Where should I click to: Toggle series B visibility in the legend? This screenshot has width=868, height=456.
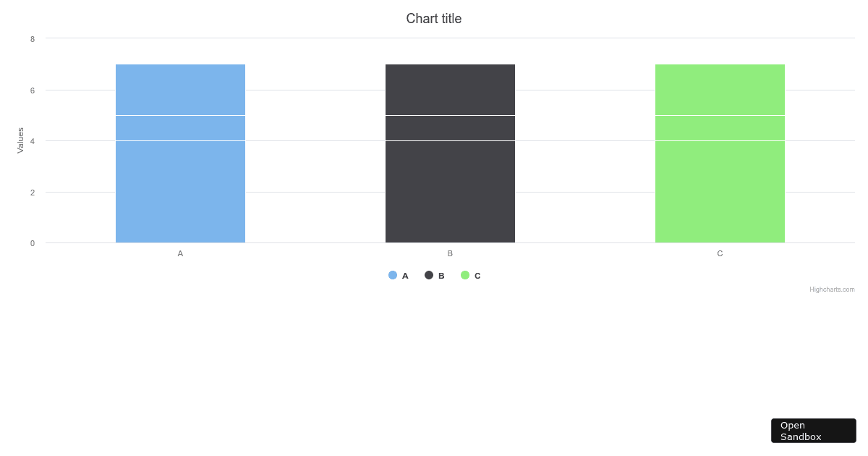tap(441, 275)
